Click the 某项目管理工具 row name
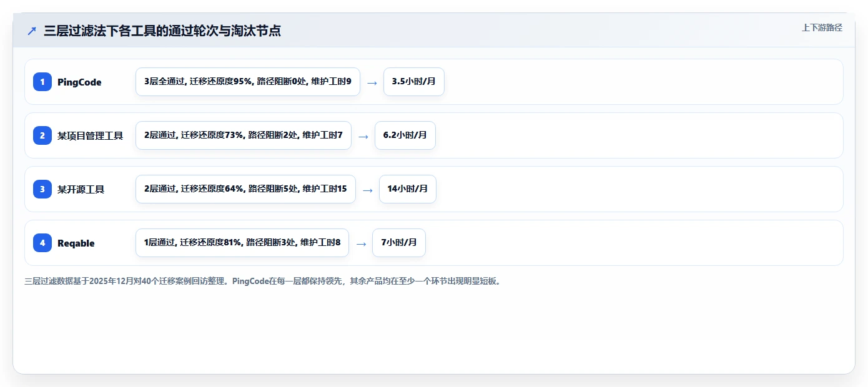Image resolution: width=868 pixels, height=387 pixels. coord(91,135)
